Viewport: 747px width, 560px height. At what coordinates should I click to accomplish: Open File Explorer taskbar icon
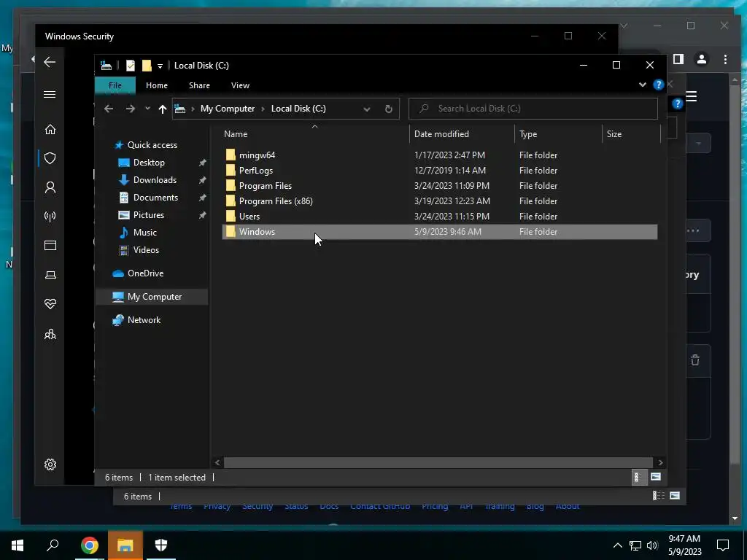click(x=125, y=545)
